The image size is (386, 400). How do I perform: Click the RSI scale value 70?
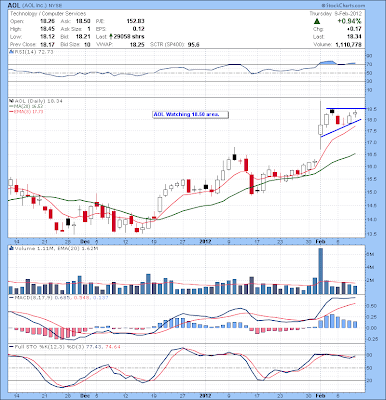(370, 64)
